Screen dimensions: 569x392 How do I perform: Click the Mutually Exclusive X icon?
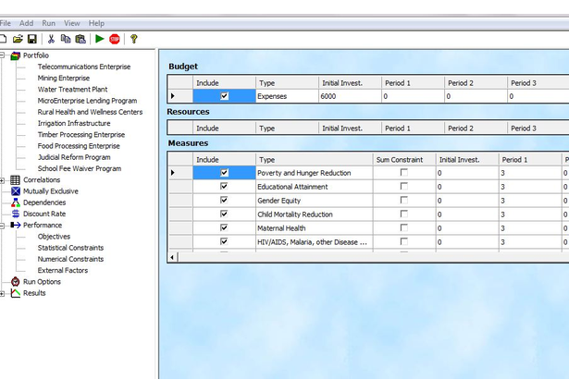click(16, 191)
